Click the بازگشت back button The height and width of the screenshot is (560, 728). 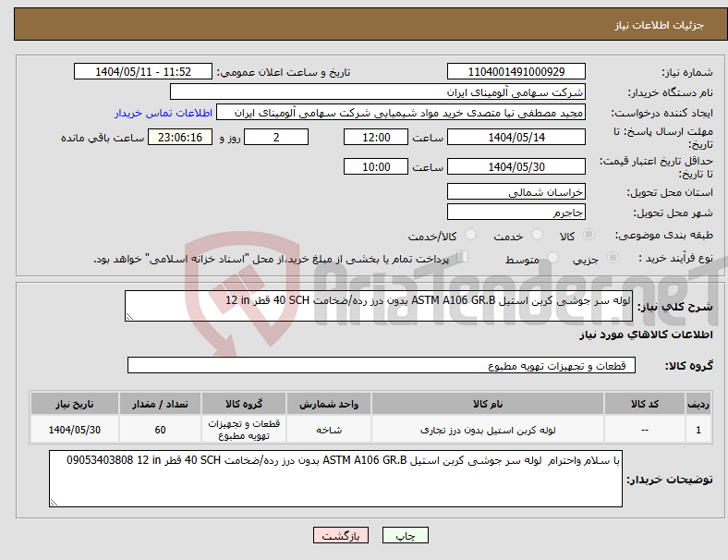point(341,535)
